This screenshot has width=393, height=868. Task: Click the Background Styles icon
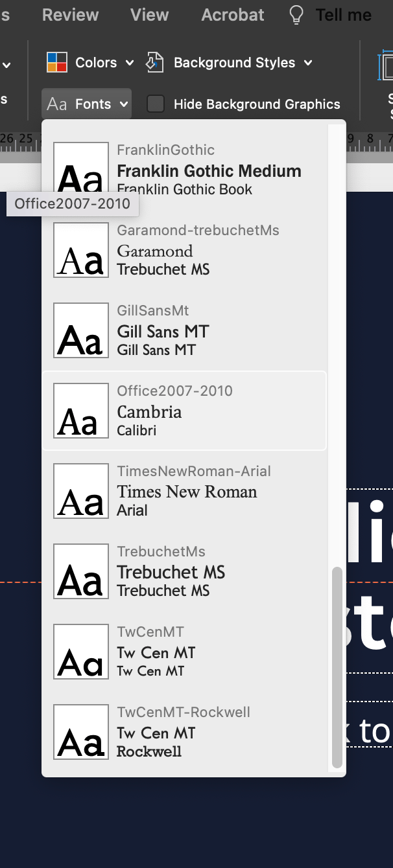pos(154,63)
